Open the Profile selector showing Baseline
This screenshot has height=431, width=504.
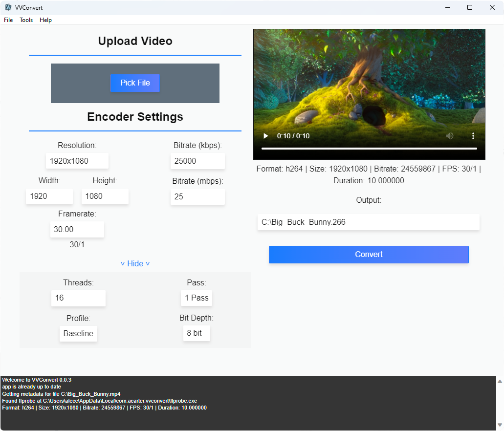pos(78,333)
